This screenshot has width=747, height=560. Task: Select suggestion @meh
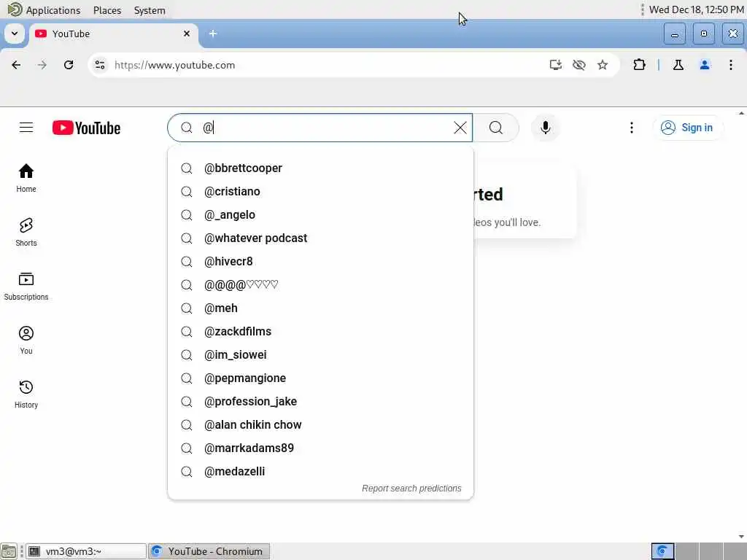pos(321,308)
